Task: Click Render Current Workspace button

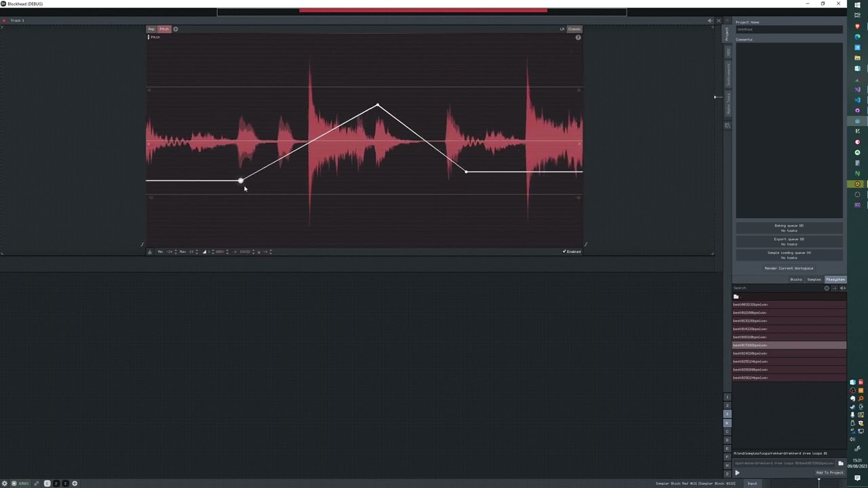Action: click(x=789, y=268)
